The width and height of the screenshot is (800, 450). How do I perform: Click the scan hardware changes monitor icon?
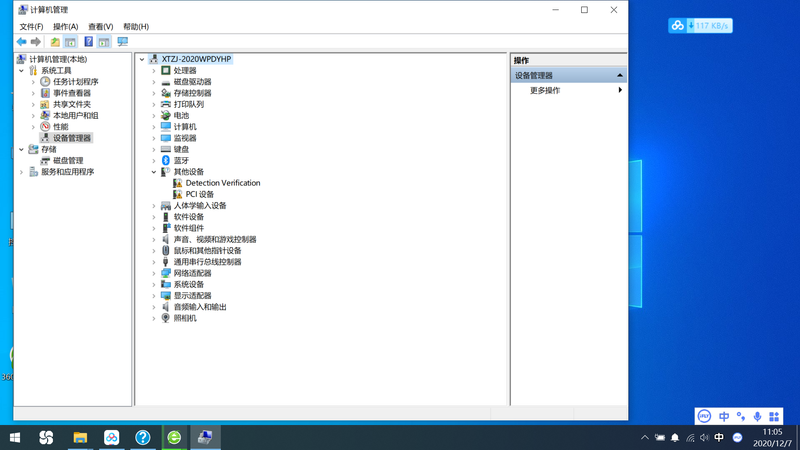pos(122,42)
